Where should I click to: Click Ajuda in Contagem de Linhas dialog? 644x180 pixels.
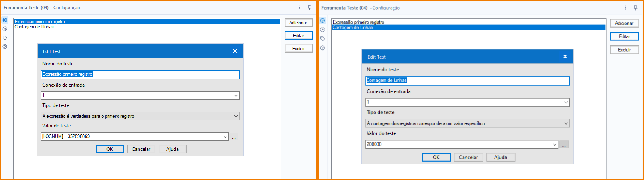tap(500, 157)
